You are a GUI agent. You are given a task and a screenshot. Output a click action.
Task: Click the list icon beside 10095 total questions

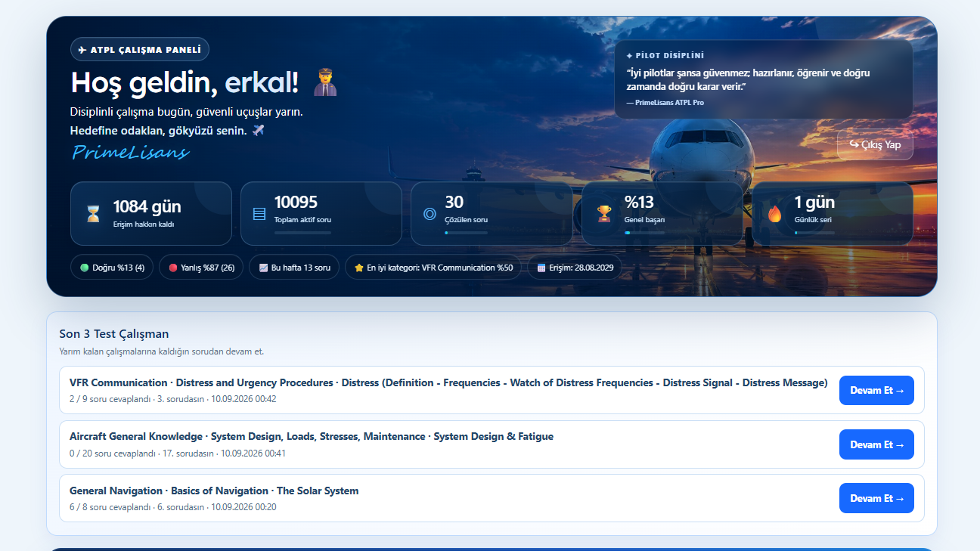coord(259,214)
